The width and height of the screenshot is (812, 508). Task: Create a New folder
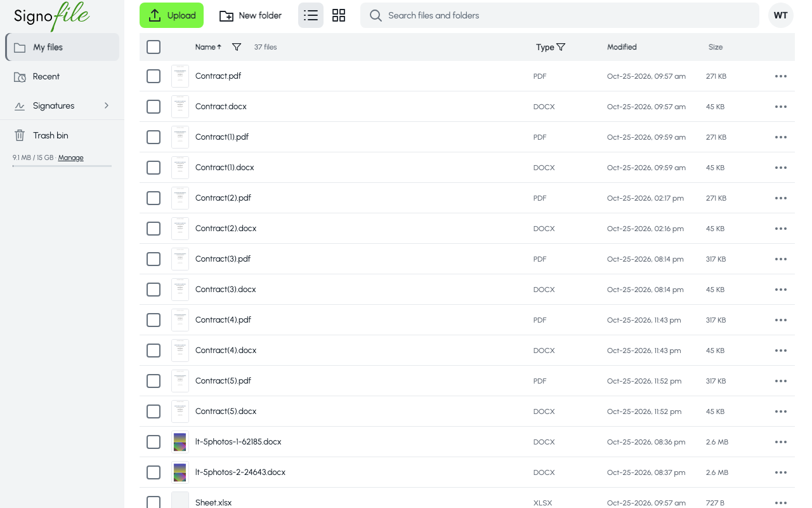point(251,15)
